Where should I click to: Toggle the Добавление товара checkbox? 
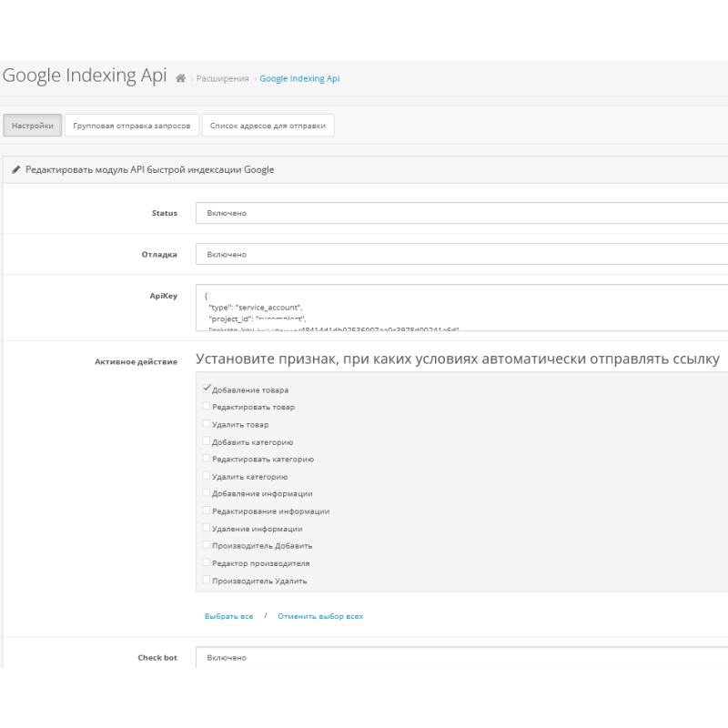(207, 389)
